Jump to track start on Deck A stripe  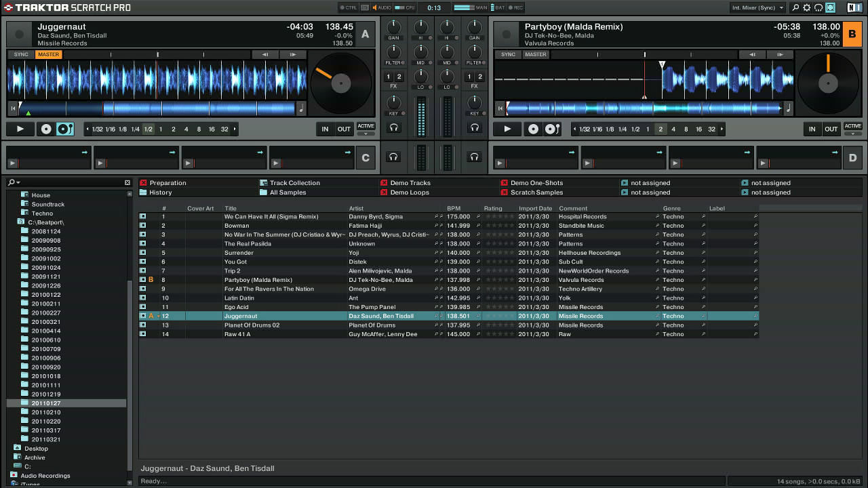pyautogui.click(x=12, y=108)
